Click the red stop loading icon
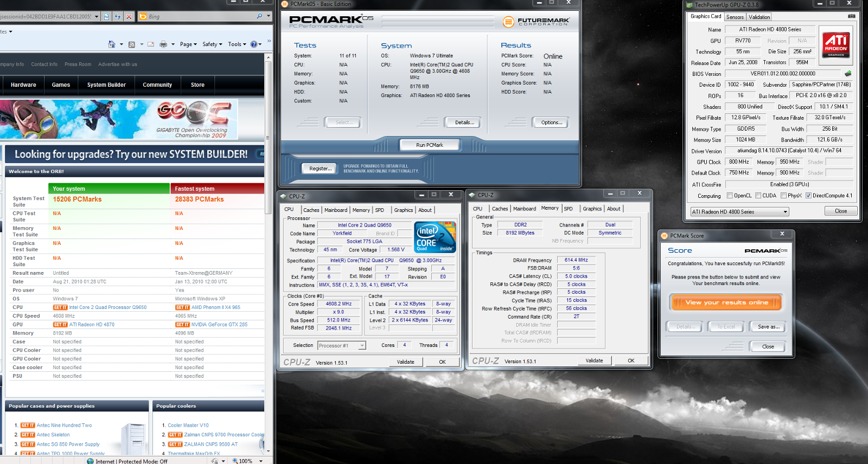Screen dimensions: 868x464 (x=129, y=16)
